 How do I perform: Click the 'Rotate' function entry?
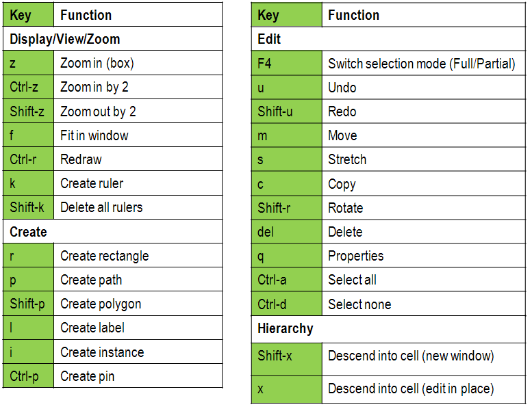(345, 208)
